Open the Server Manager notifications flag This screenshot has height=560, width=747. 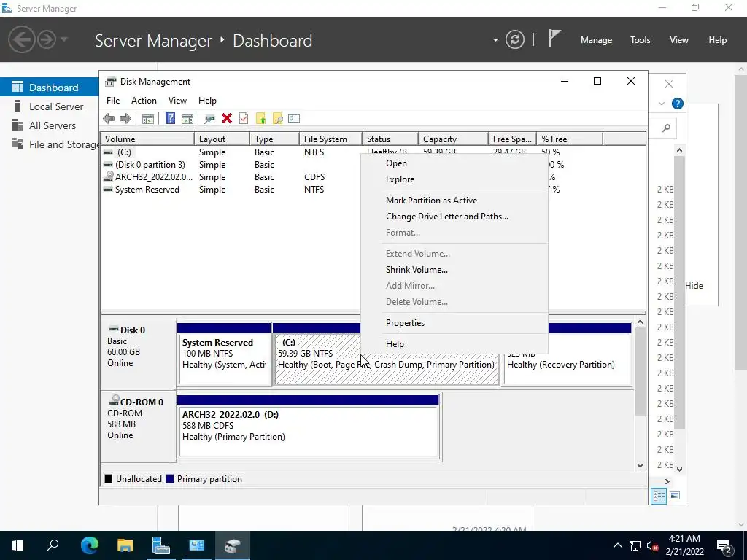click(x=554, y=38)
